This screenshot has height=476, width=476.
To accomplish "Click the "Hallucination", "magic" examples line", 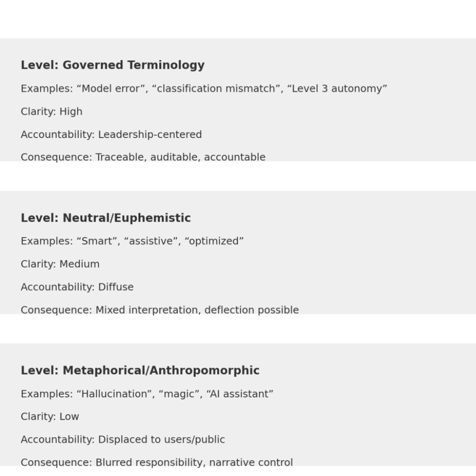I will pyautogui.click(x=147, y=394).
